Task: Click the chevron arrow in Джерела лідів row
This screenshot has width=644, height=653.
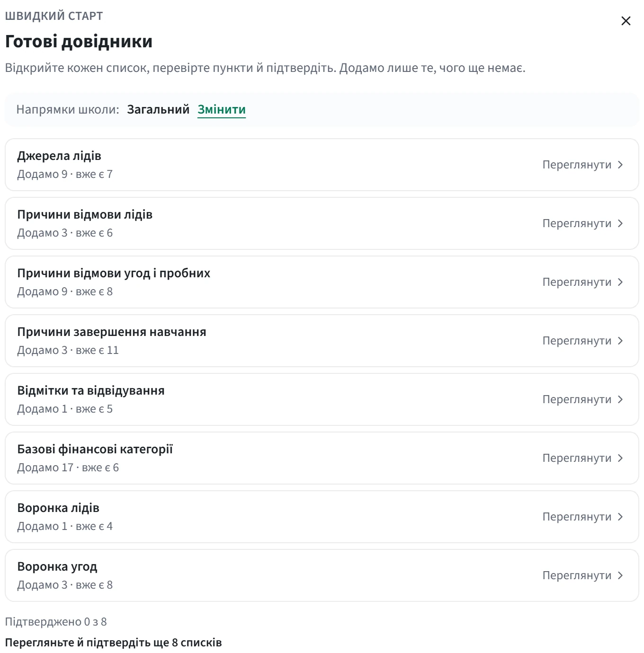Action: pyautogui.click(x=620, y=165)
